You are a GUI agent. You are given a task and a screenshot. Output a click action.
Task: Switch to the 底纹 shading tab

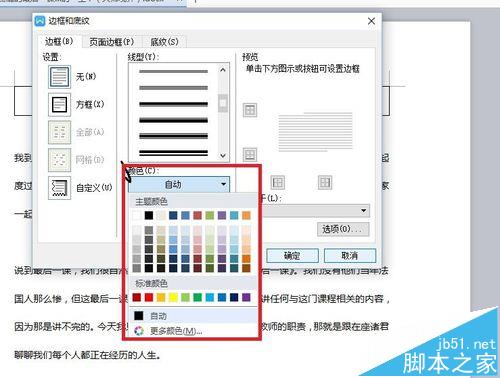(164, 42)
